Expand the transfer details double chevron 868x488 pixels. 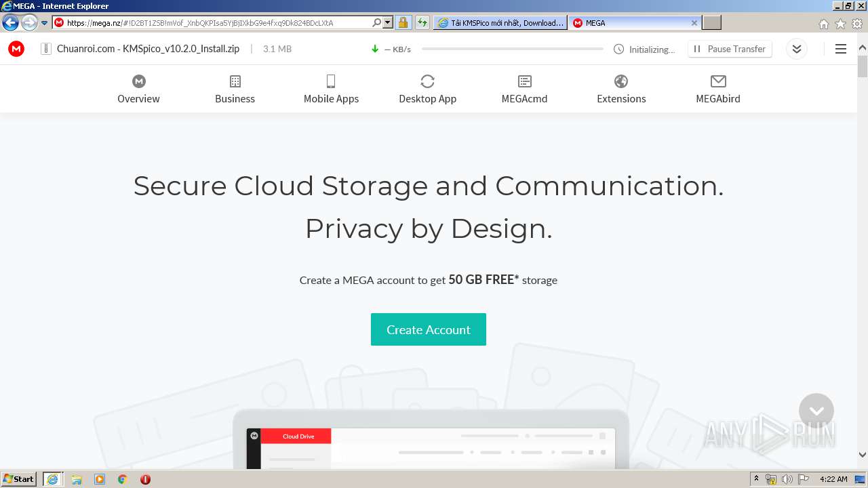797,49
